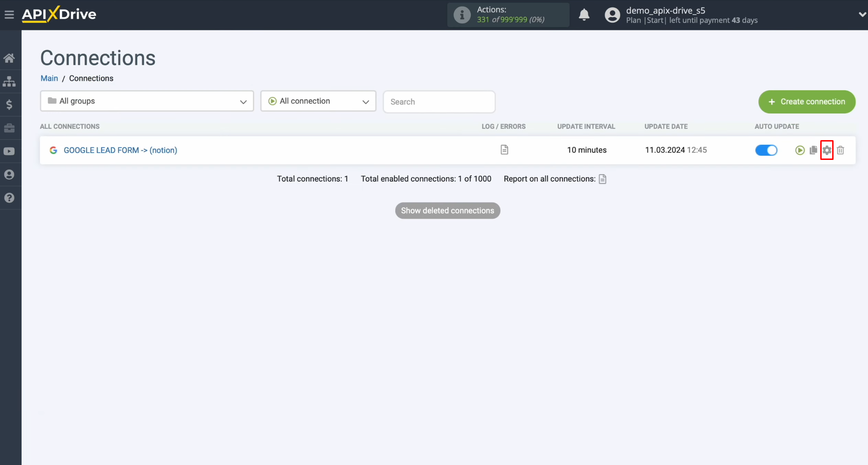Navigate to Main via the breadcrumb link
This screenshot has width=868, height=465.
[x=49, y=78]
